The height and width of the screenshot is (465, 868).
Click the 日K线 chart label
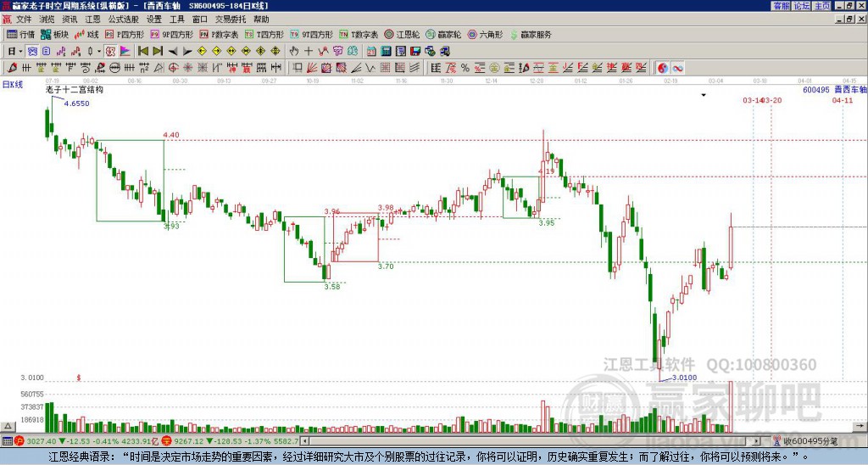pos(12,85)
